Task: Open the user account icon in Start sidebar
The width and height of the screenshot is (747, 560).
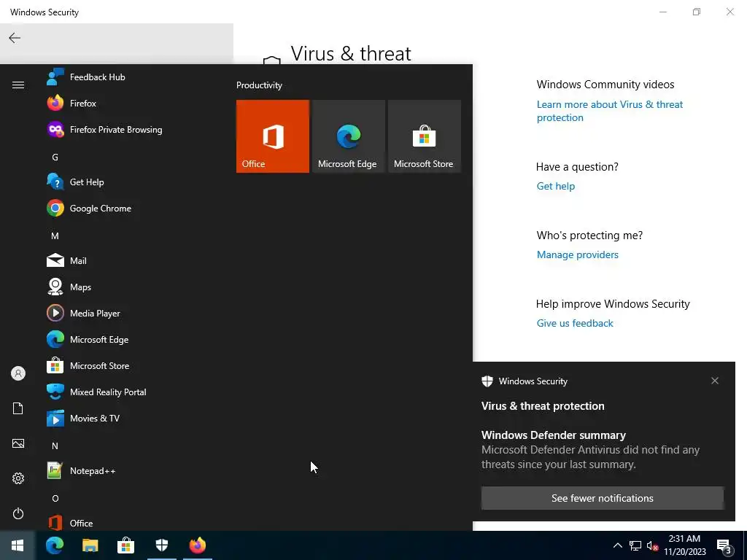Action: point(18,373)
